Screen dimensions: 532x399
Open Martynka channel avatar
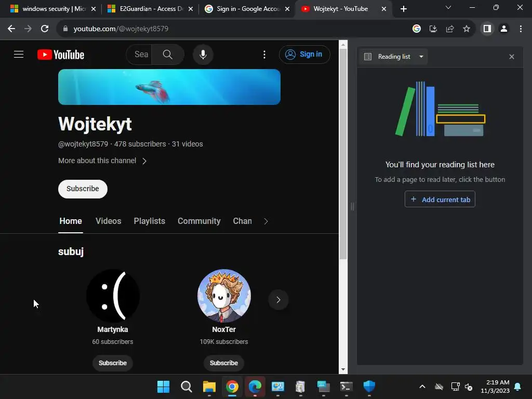(113, 296)
